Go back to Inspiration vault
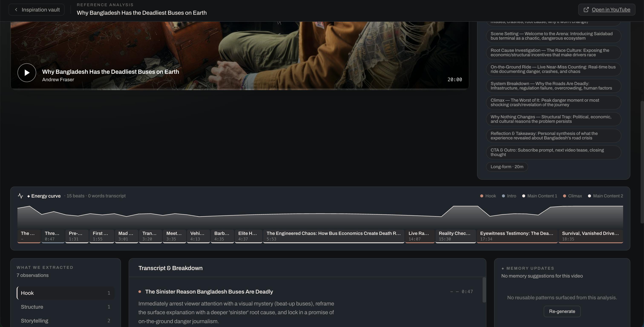 [x=36, y=10]
